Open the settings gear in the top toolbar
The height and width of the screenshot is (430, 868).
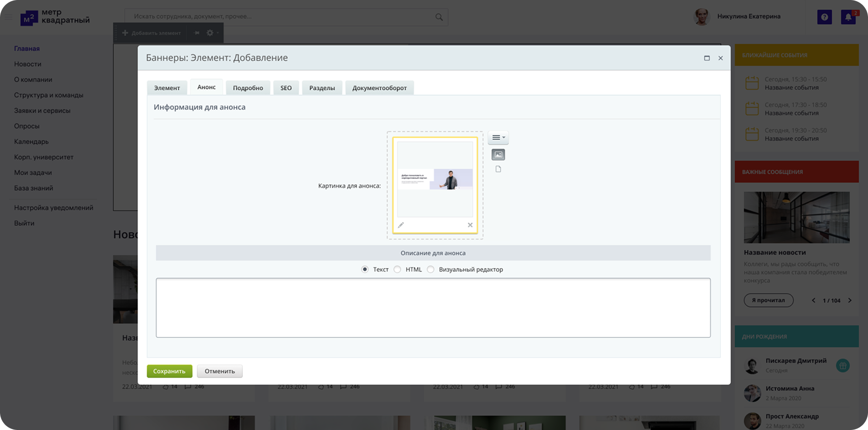click(x=211, y=33)
